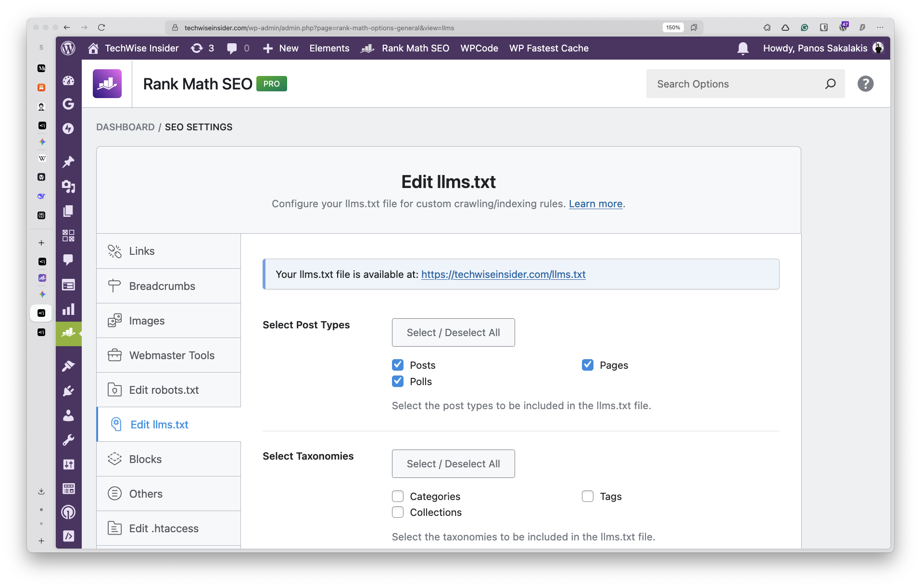Click the browser address bar URL

pyautogui.click(x=319, y=28)
